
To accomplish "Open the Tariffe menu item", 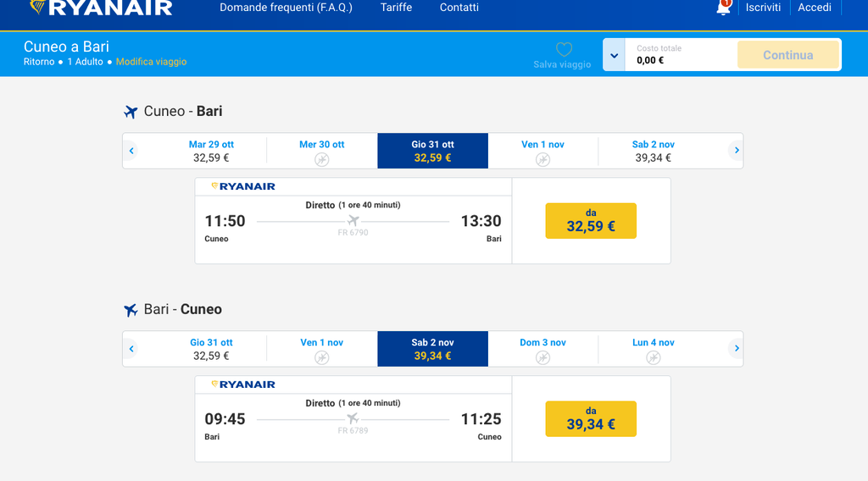I will tap(396, 8).
